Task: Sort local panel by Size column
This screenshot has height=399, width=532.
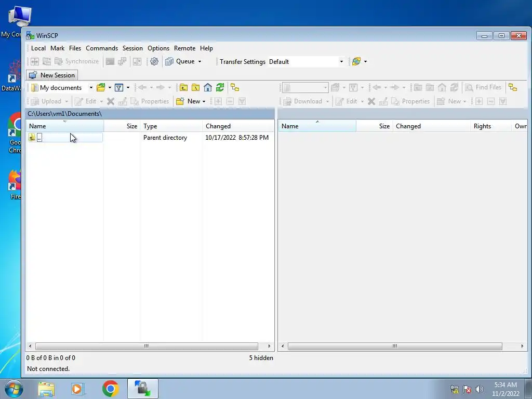Action: coord(122,126)
